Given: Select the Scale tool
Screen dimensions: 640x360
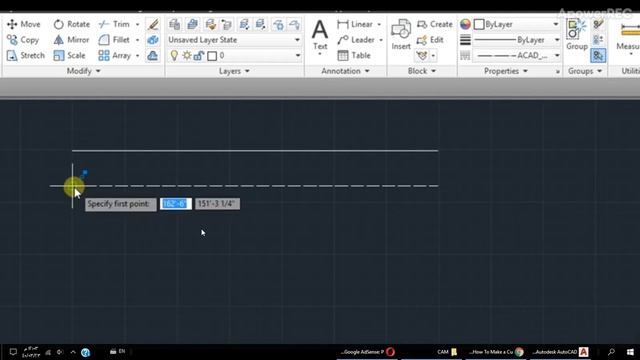Looking at the screenshot, I should [x=69, y=55].
